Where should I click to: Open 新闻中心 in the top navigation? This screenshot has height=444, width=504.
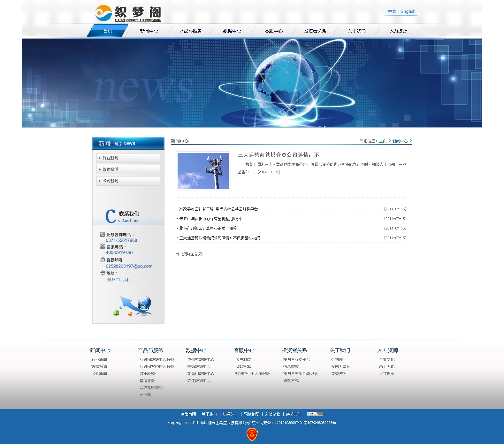coord(149,31)
